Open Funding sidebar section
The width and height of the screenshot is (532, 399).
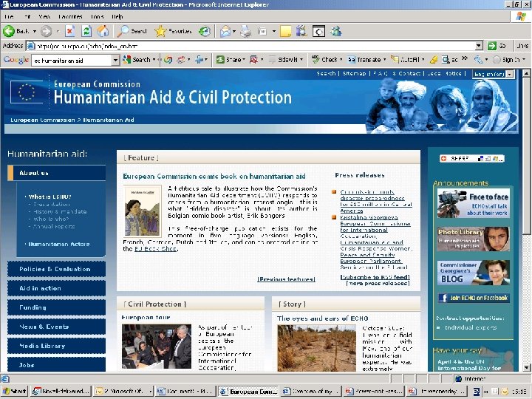pos(56,307)
